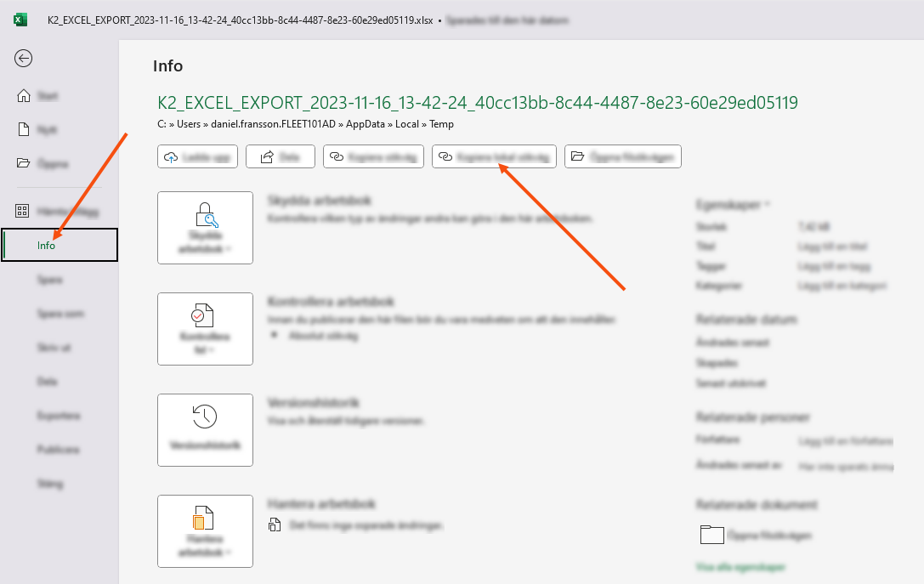Click the folder icon under related documents
Screen dimensions: 924x584
[x=711, y=535]
